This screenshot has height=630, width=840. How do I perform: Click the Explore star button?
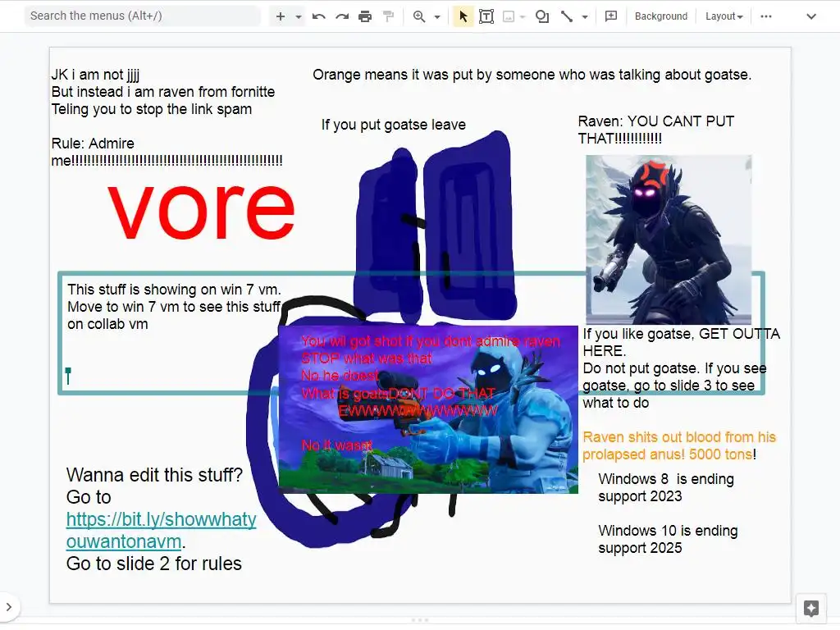(811, 608)
